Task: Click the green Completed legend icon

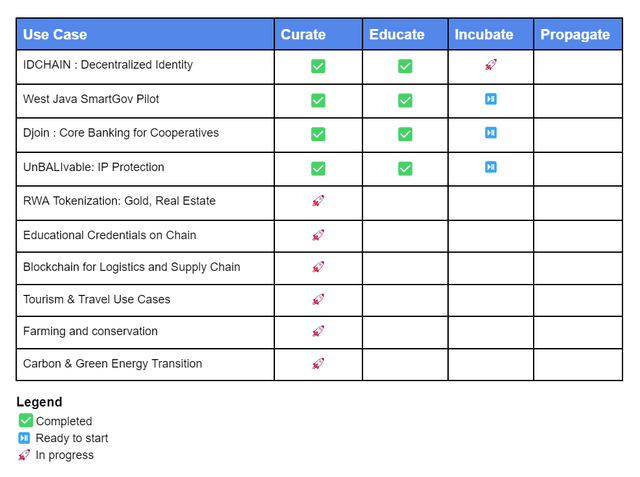Action: pyautogui.click(x=25, y=421)
